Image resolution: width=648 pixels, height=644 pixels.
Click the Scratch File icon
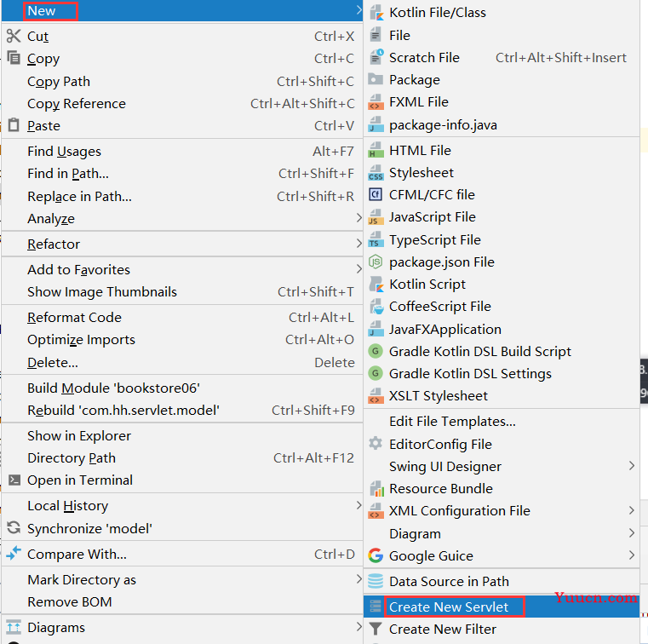click(x=376, y=57)
